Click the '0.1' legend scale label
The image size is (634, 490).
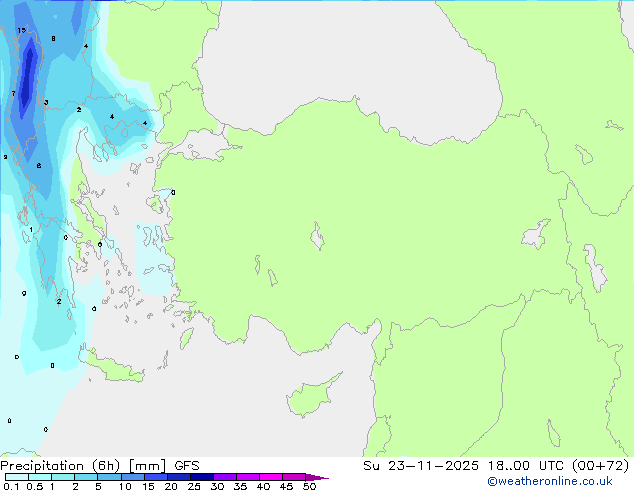(x=11, y=486)
